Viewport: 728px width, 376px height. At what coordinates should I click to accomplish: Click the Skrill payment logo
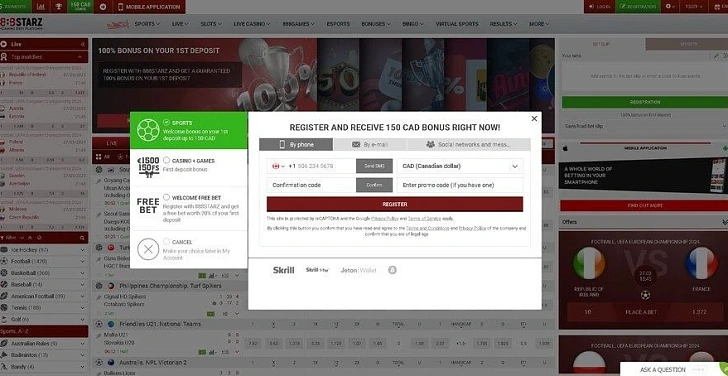(283, 270)
